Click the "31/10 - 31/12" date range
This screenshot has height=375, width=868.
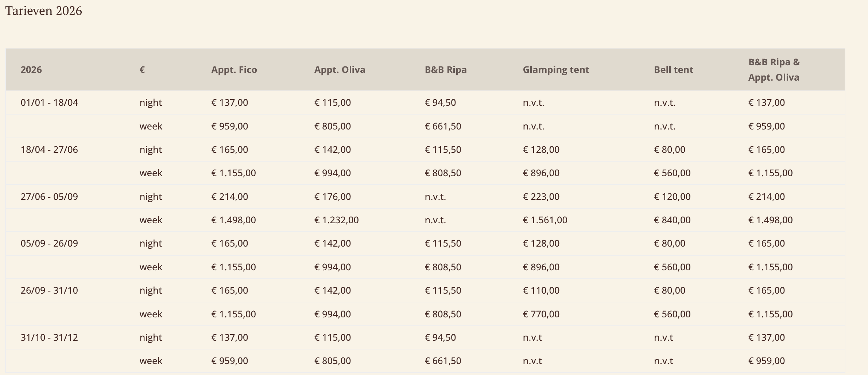[x=49, y=337]
